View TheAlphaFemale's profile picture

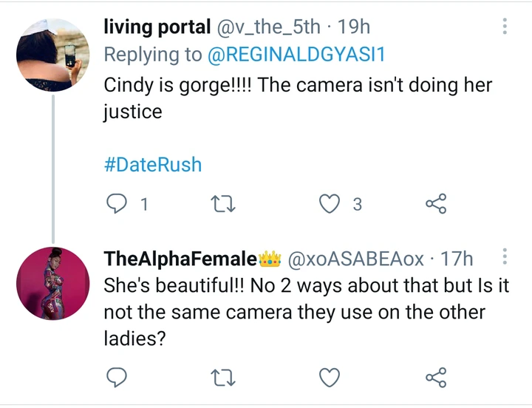pos(52,282)
